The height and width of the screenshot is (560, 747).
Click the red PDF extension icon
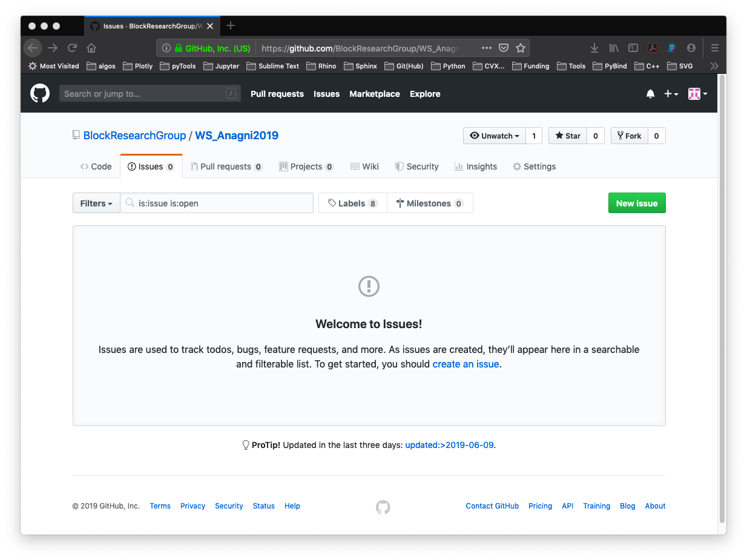(x=653, y=48)
